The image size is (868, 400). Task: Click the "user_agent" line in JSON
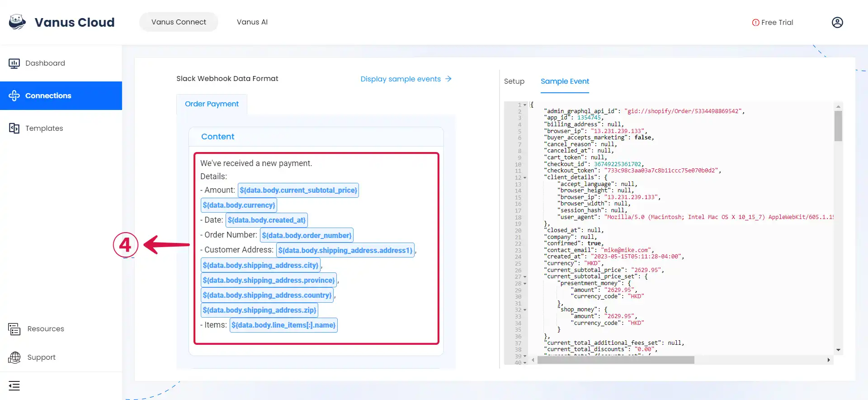coord(695,217)
